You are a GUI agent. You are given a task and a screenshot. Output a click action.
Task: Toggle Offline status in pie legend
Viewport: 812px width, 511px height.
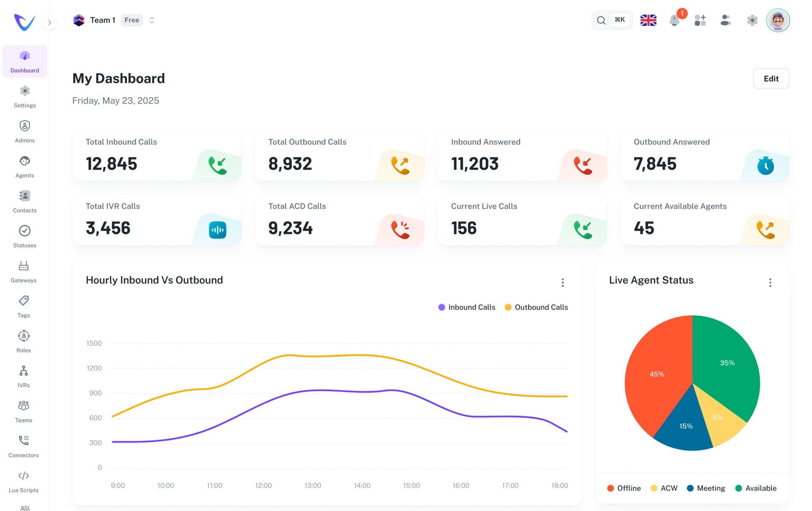point(624,488)
